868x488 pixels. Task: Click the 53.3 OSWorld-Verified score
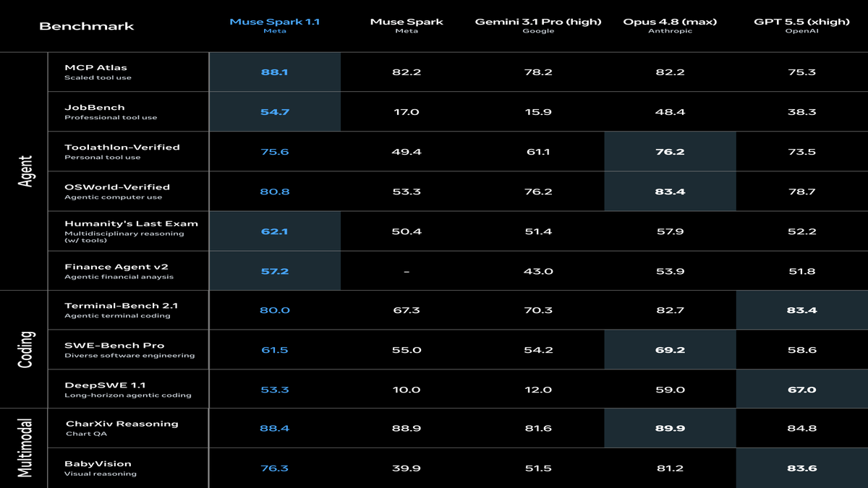[407, 192]
